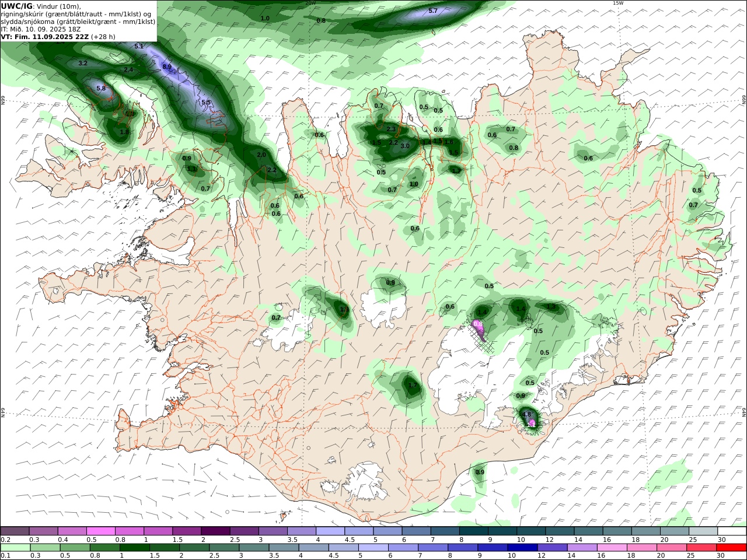Click the darkest green 1 swatch in lower legend
Viewport: 747px width, 560px height.
tap(134, 548)
